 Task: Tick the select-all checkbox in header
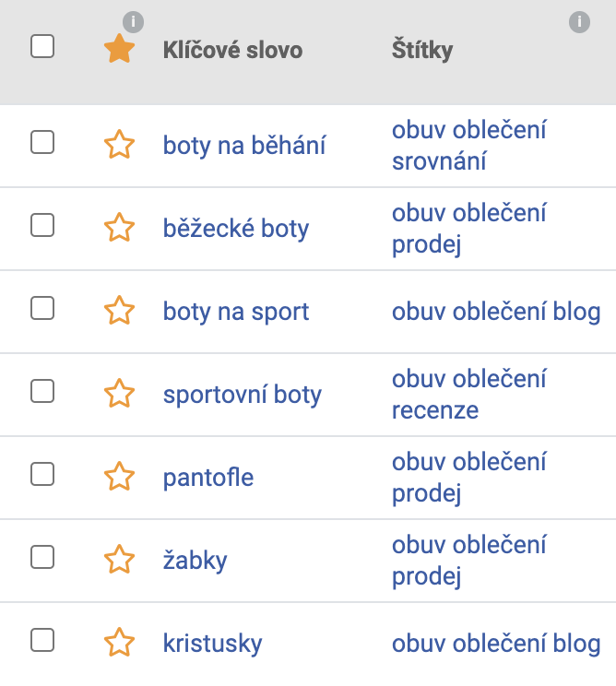tap(42, 46)
